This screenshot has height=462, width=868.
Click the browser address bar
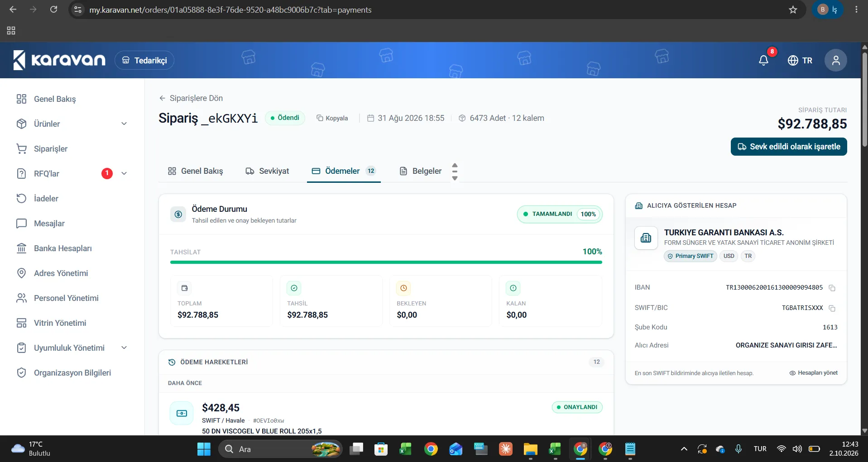point(435,10)
